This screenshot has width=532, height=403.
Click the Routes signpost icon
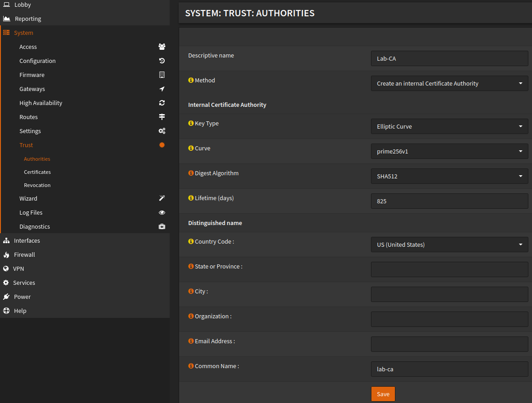162,117
